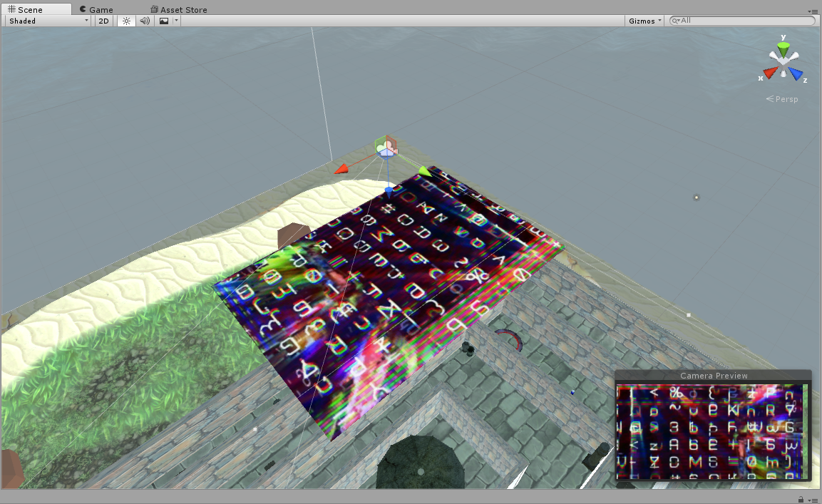Image resolution: width=822 pixels, height=504 pixels.
Task: Toggle scene audio with the speaker icon
Action: [145, 21]
